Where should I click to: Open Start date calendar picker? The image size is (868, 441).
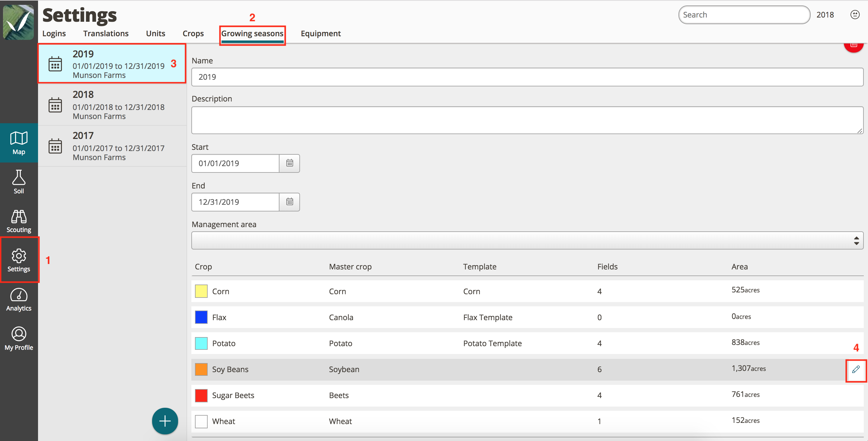289,163
